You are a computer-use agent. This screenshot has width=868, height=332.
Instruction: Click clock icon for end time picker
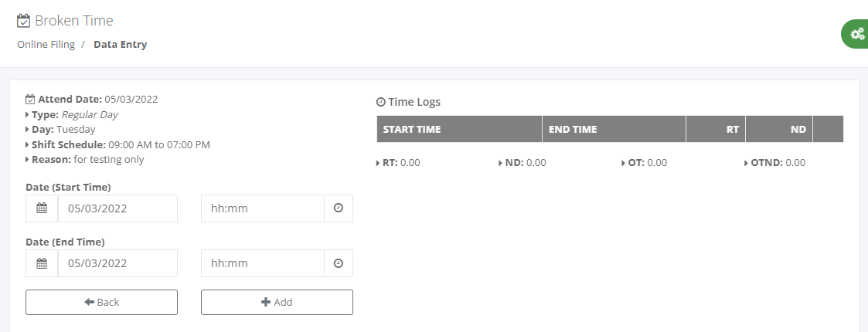tap(338, 263)
